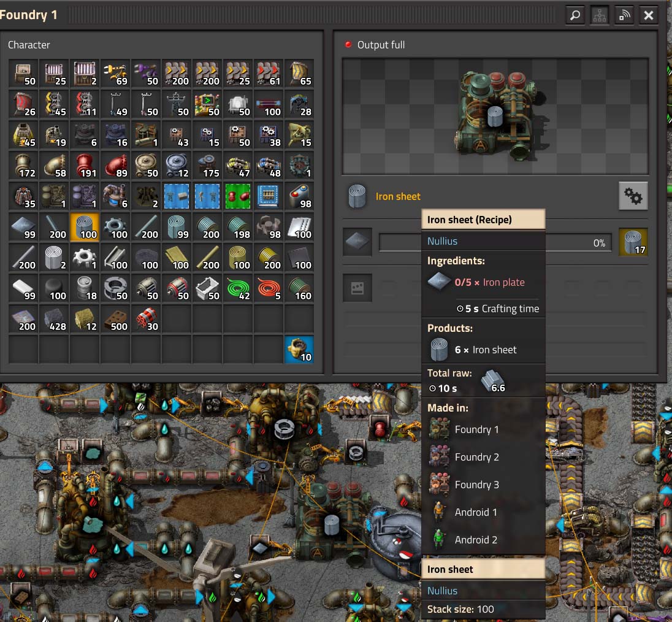Select the item stack of 198
Screen dimensions: 672x622
point(238,227)
